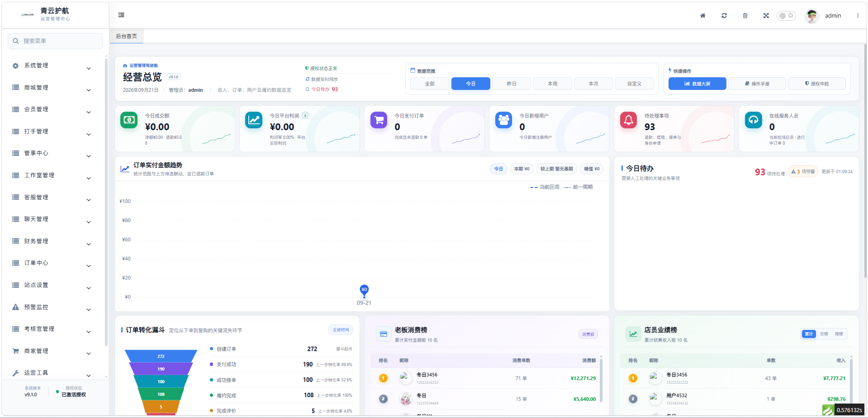Focus the 搜索菜单 search field
The image size is (868, 418).
click(55, 41)
